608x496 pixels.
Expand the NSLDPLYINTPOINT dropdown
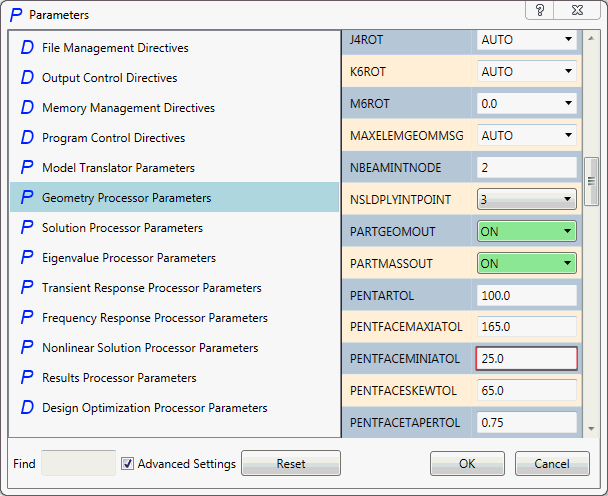[x=527, y=199]
